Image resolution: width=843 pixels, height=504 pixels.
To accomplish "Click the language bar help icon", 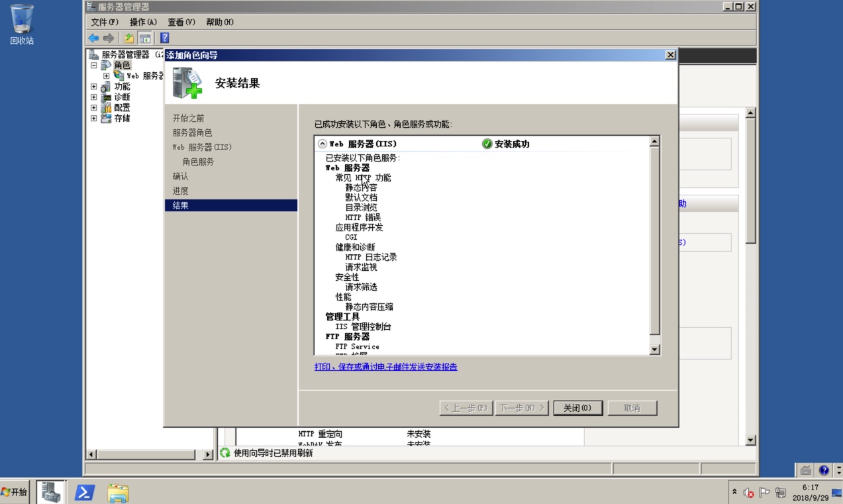I will (x=824, y=470).
